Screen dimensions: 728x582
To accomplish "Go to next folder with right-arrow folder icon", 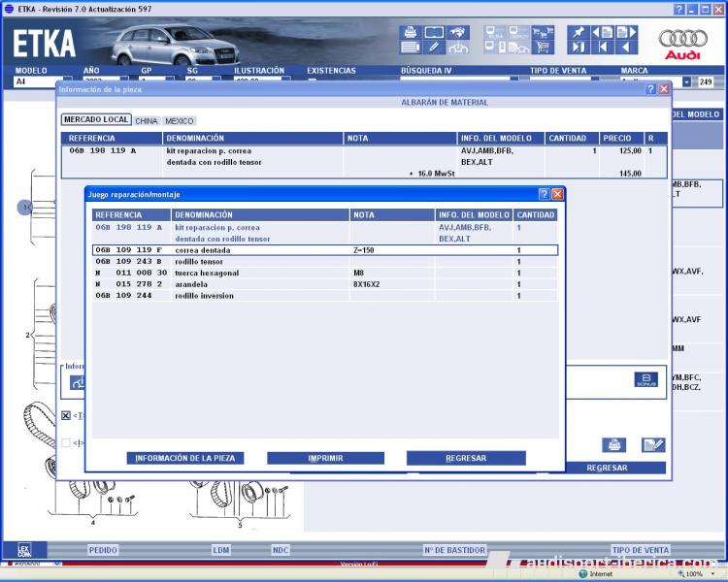I will pos(626,32).
